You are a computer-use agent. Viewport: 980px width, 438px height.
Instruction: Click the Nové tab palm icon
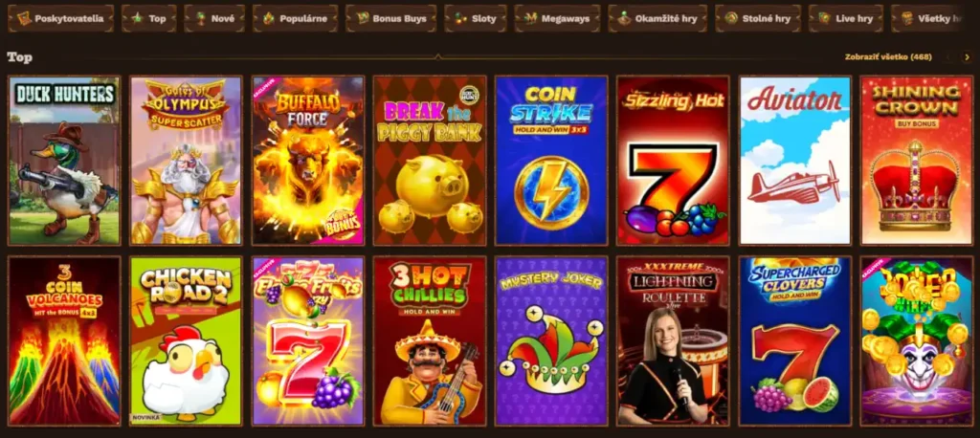(202, 19)
